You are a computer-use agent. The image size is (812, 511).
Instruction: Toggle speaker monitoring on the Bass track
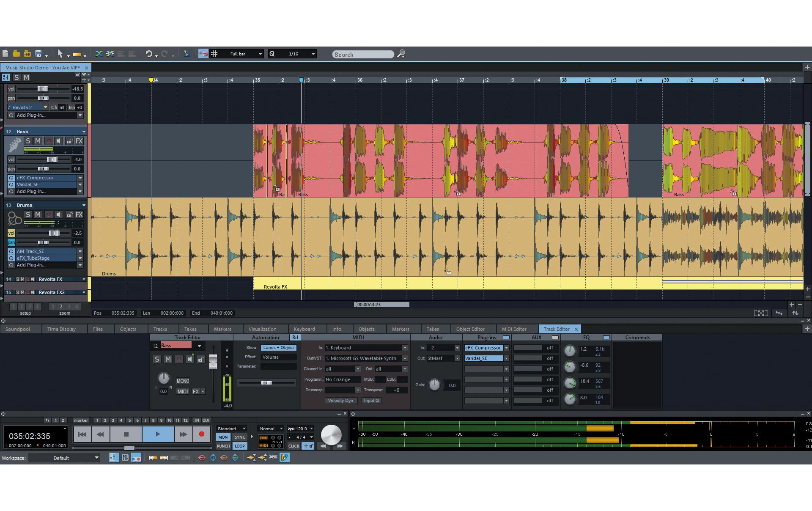(59, 141)
